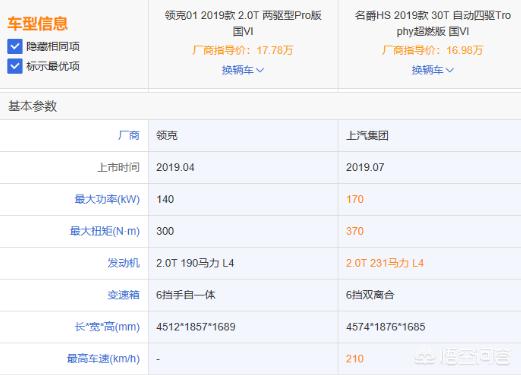Open the 厂商 parameter link
The image size is (521, 375).
[129, 135]
